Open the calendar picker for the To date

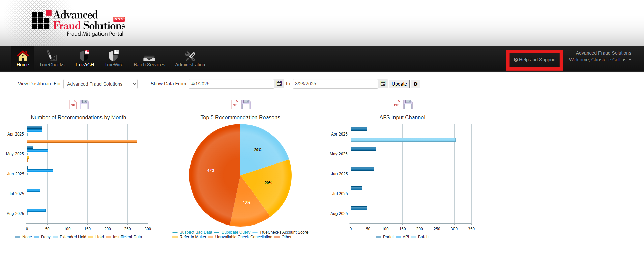coord(383,83)
